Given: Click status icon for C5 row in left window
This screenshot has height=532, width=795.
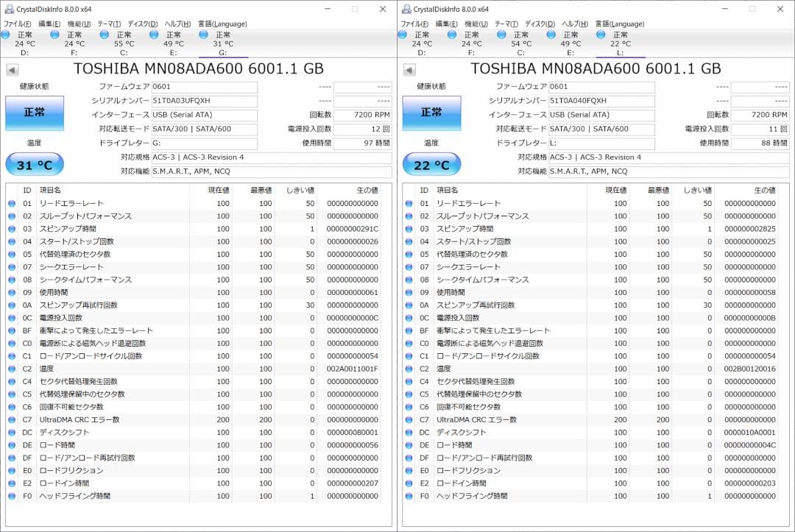Looking at the screenshot, I should pos(12,394).
